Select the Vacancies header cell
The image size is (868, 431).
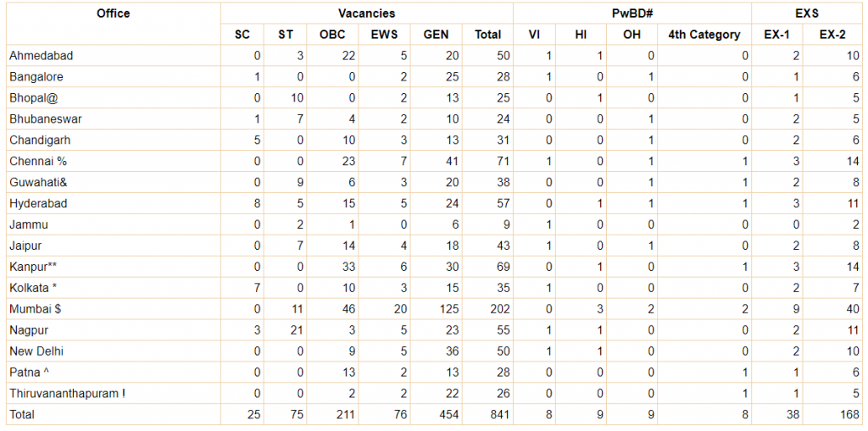(x=366, y=14)
